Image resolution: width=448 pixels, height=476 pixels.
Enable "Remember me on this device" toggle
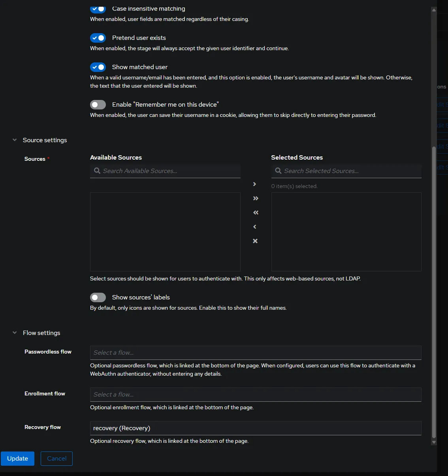click(98, 105)
